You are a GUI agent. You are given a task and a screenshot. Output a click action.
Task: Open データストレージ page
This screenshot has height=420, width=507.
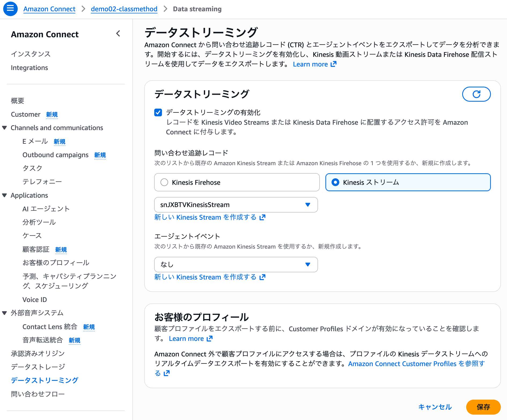point(38,367)
